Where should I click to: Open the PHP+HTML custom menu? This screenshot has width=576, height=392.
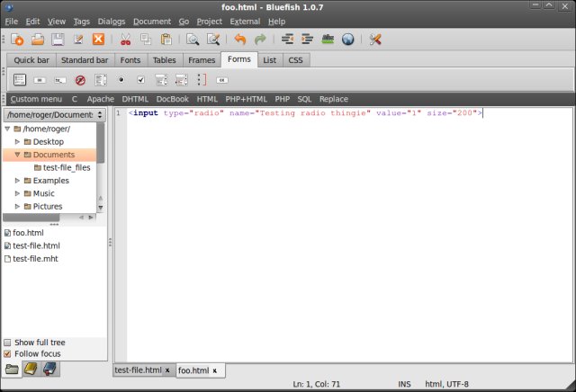[246, 99]
